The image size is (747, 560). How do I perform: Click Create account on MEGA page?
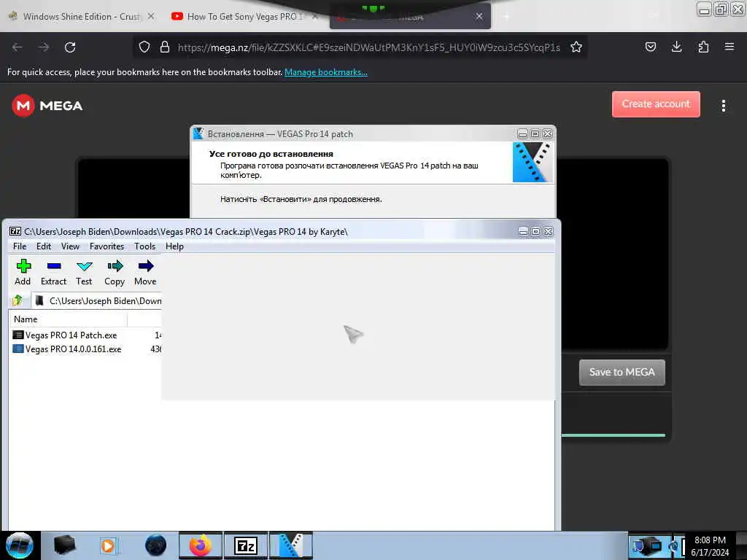tap(656, 104)
